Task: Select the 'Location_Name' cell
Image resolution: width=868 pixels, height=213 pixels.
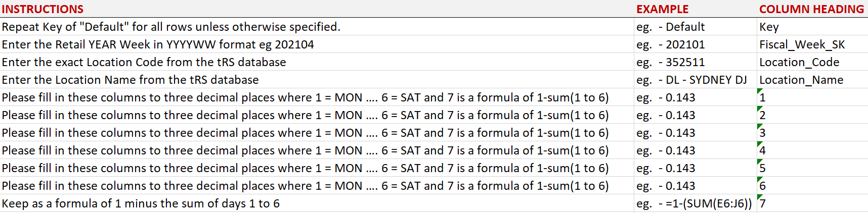Action: (801, 80)
